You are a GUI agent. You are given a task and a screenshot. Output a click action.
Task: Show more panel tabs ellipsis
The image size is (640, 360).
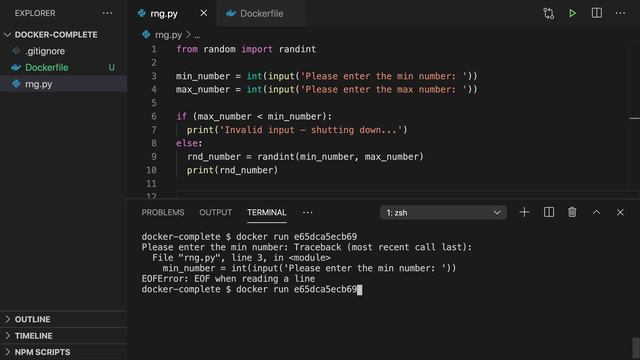(x=307, y=212)
